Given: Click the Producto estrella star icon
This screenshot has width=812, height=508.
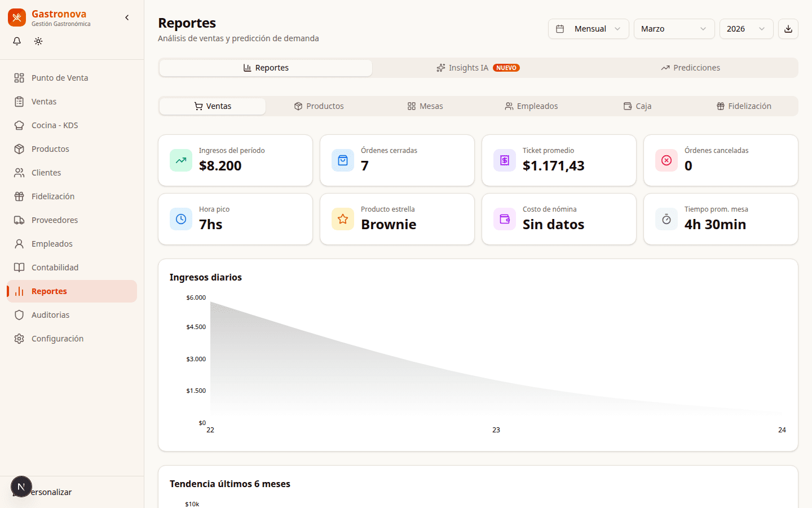Looking at the screenshot, I should point(343,219).
